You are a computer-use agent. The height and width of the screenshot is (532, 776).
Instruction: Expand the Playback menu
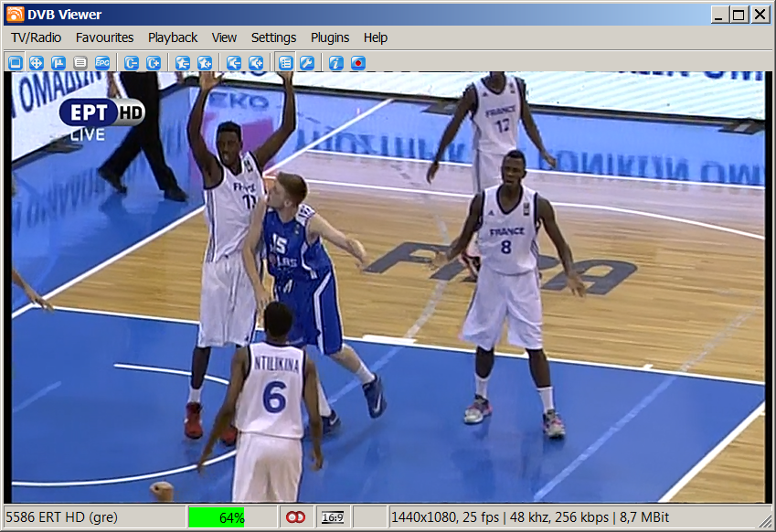tap(173, 37)
